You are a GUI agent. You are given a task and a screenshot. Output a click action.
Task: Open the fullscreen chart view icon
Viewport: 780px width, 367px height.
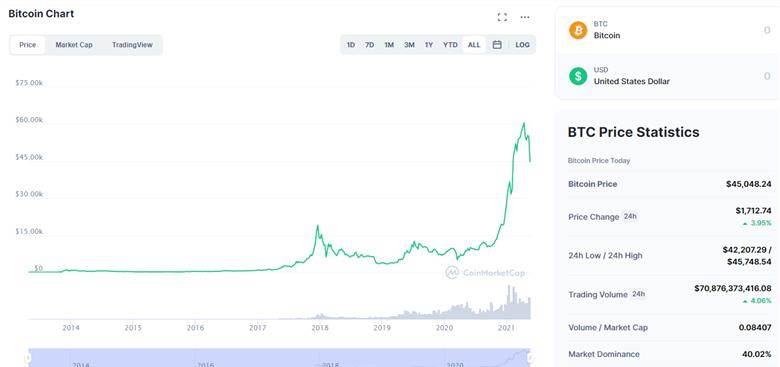click(x=502, y=17)
